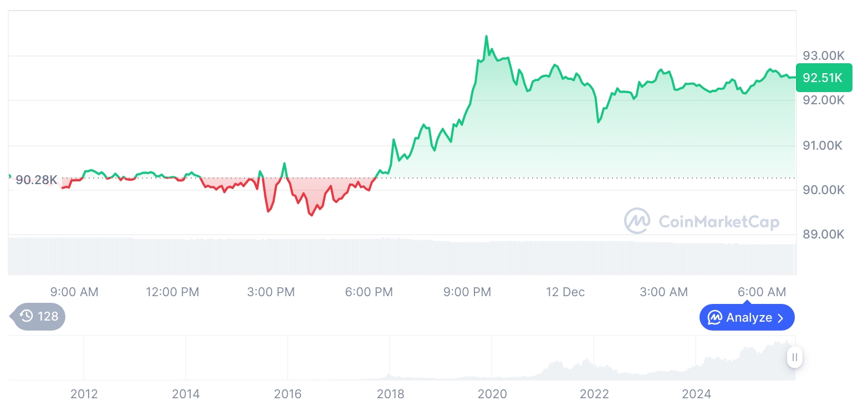868x406 pixels.
Task: Click the CoinMarketCap logo in Analyze button
Action: pyautogui.click(x=714, y=318)
